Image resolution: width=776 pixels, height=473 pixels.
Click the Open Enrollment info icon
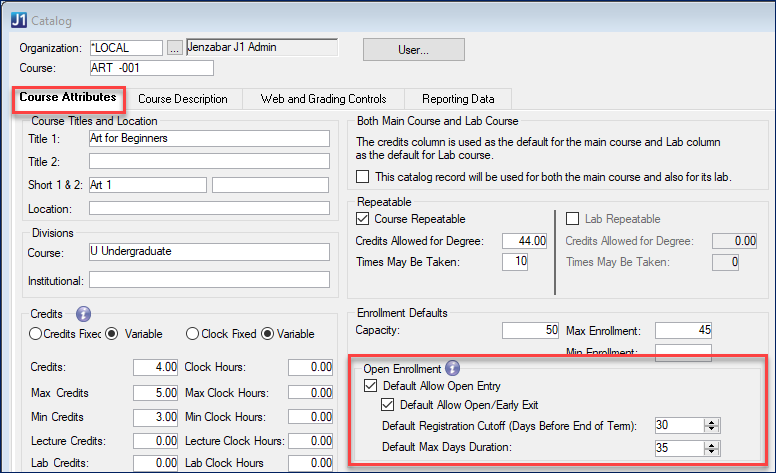coord(452,368)
